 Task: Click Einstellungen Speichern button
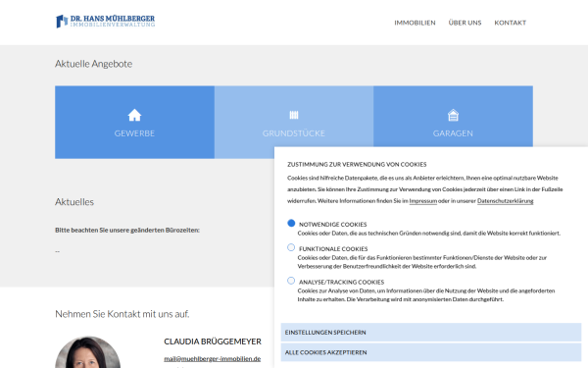coord(431,333)
